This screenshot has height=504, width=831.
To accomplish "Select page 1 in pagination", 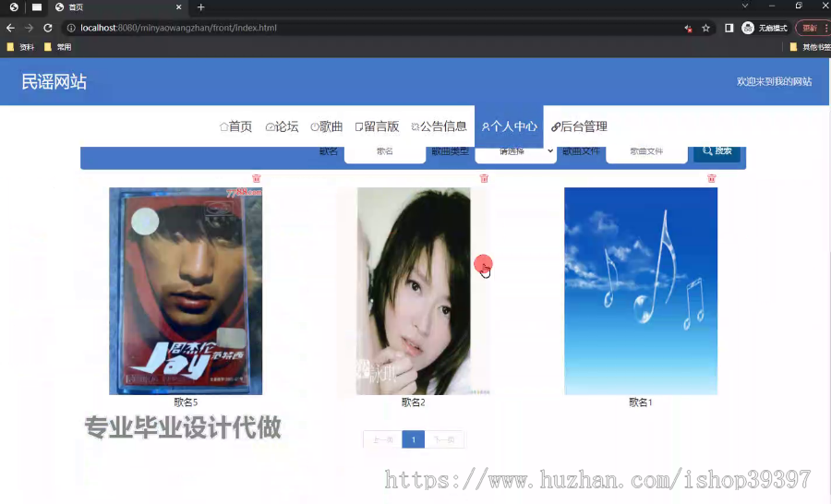I will pos(414,439).
